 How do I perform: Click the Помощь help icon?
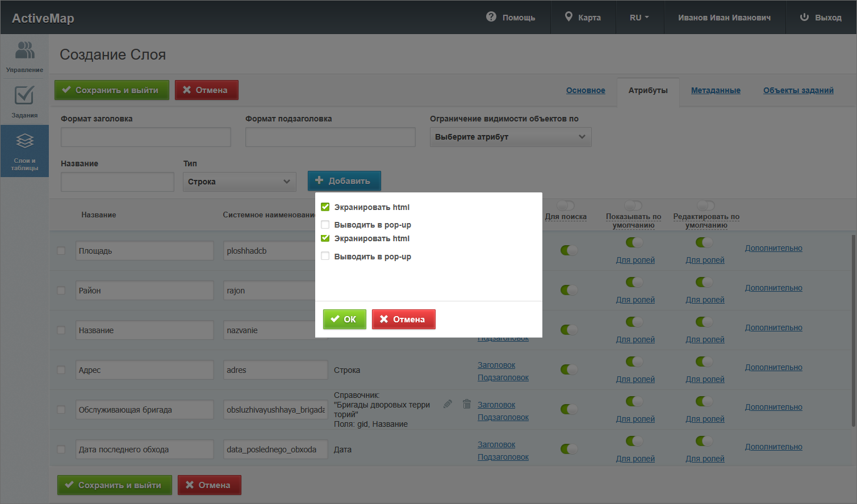click(491, 17)
